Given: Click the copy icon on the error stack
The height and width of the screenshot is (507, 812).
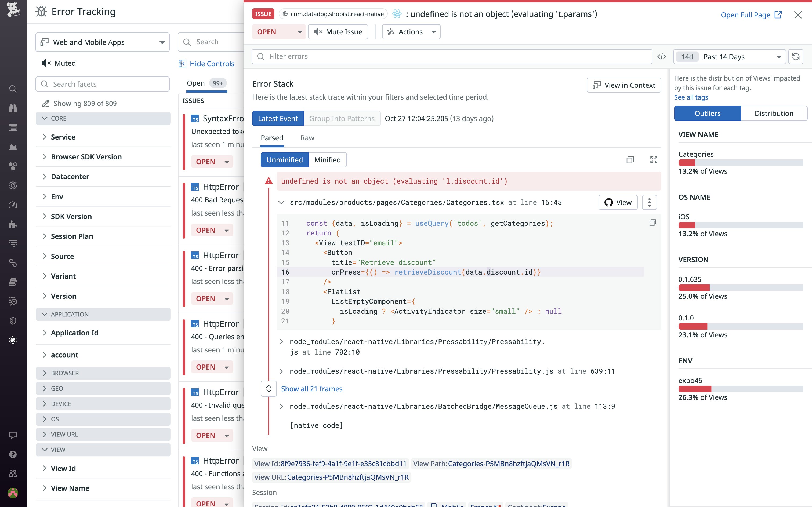Looking at the screenshot, I should click(630, 160).
